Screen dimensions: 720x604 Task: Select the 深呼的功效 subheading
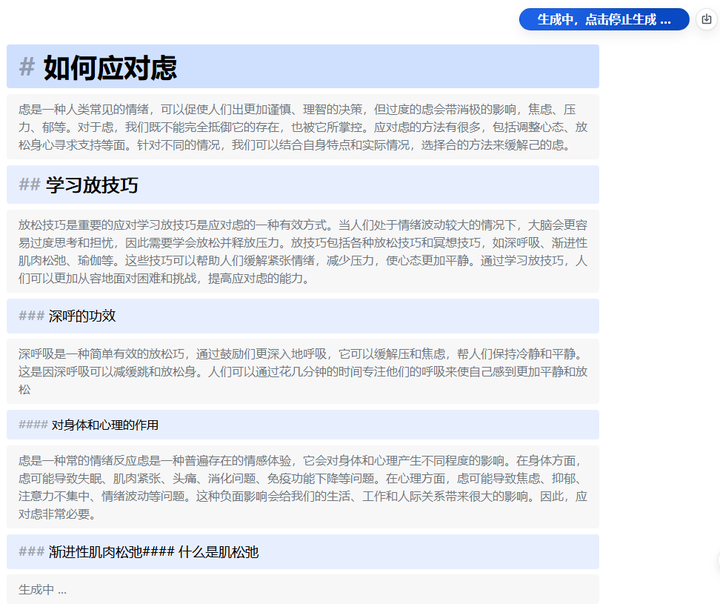[303, 316]
